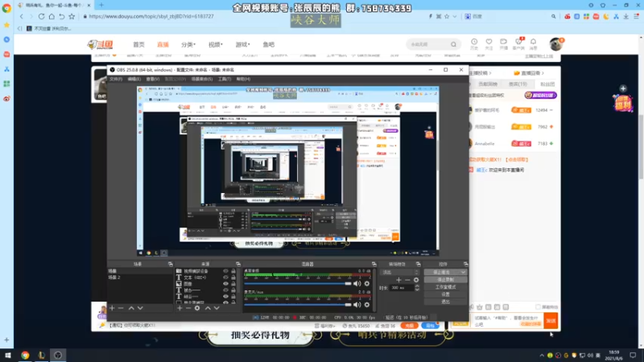Open Windows Start menu

click(x=8, y=355)
